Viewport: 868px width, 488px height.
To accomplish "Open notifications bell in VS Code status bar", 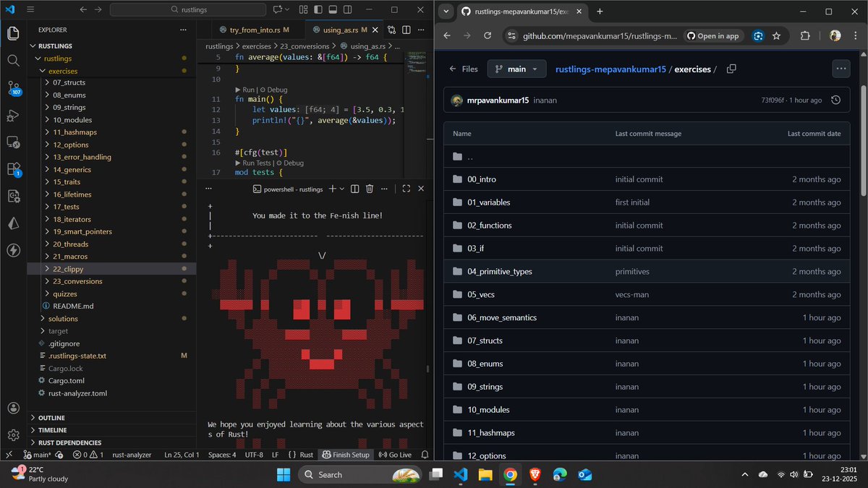I will (x=425, y=455).
